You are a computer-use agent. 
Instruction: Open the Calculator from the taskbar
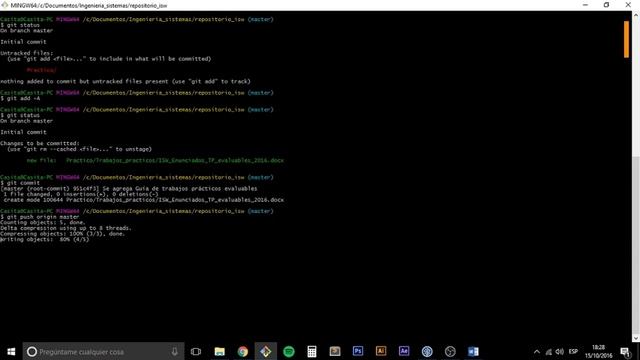click(x=312, y=351)
